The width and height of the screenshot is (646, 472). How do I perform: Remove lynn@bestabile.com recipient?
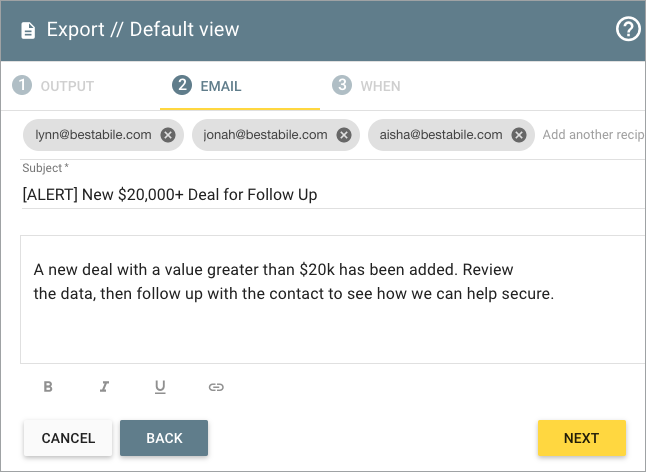[x=168, y=135]
